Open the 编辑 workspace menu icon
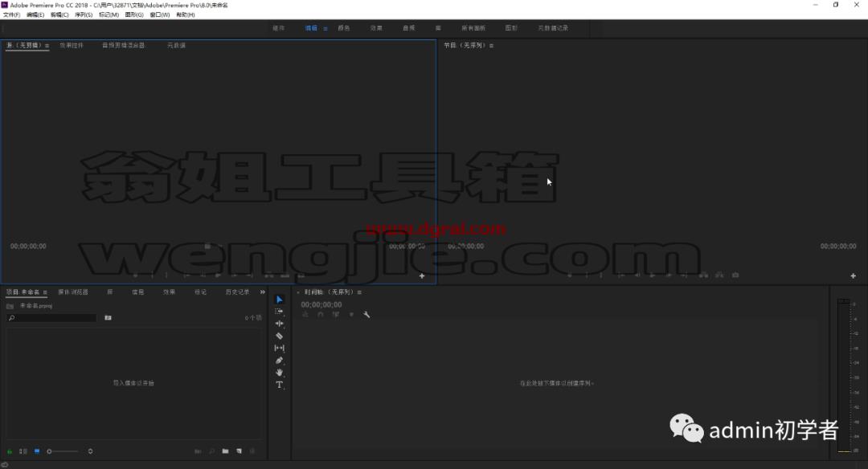 coord(325,28)
